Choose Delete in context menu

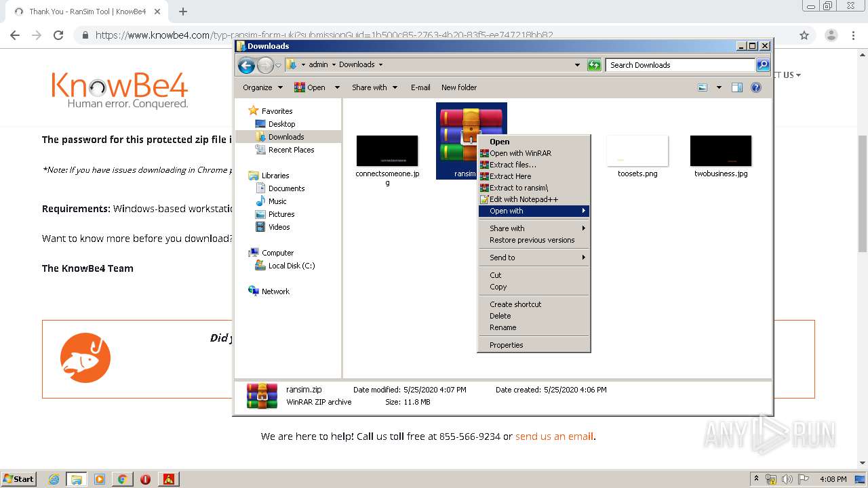pyautogui.click(x=534, y=316)
